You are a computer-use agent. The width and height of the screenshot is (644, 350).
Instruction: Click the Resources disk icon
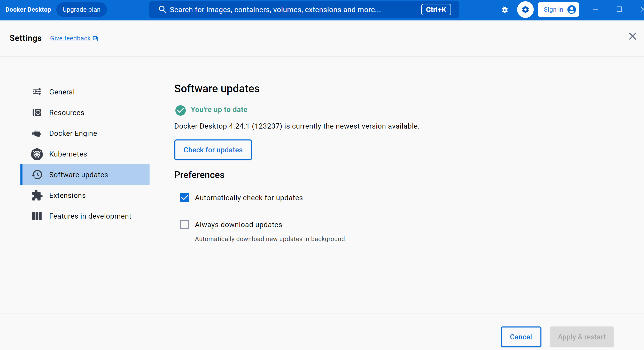(37, 113)
